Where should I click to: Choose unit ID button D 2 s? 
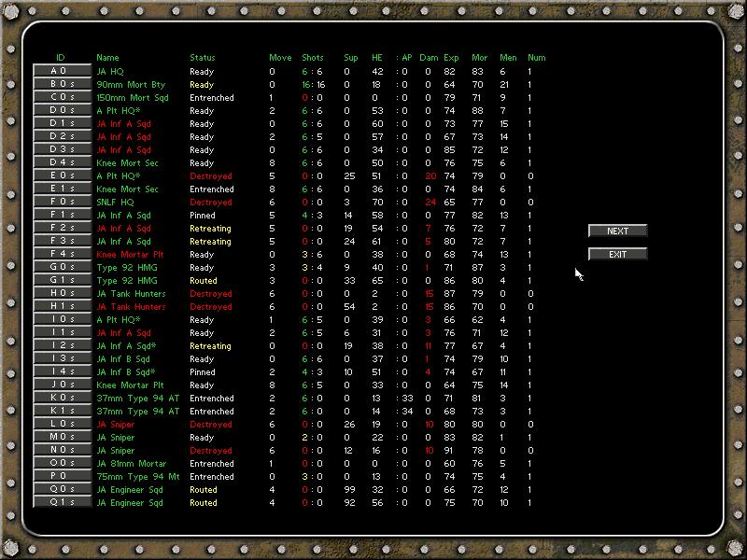tap(62, 136)
